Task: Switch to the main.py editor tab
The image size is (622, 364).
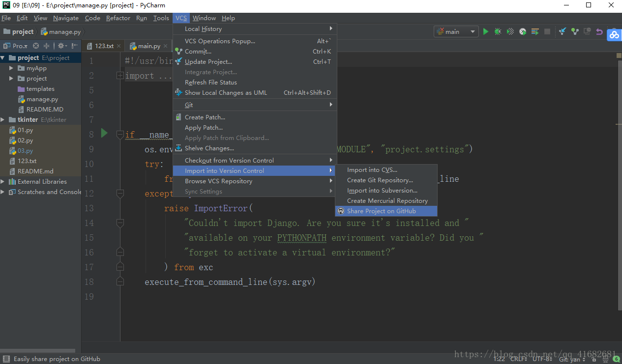Action: (x=149, y=46)
